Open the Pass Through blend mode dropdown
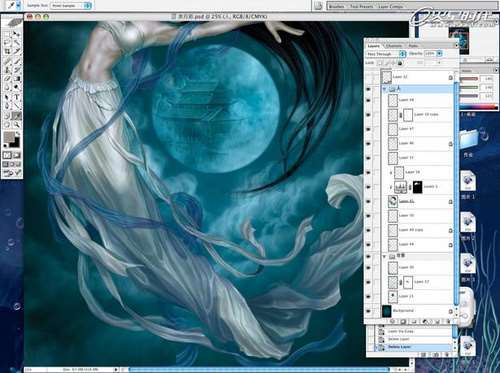The width and height of the screenshot is (500, 373). [x=386, y=54]
